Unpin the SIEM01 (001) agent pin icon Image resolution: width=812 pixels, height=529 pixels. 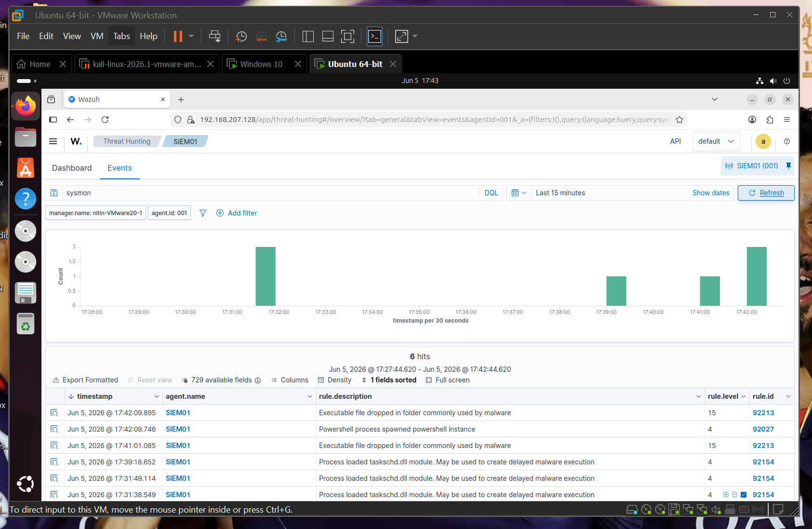pos(788,166)
